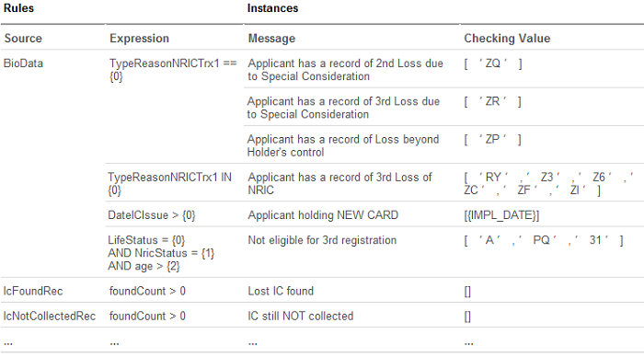Click the BioData source cell
Image resolution: width=644 pixels, height=357 pixels.
tap(23, 63)
